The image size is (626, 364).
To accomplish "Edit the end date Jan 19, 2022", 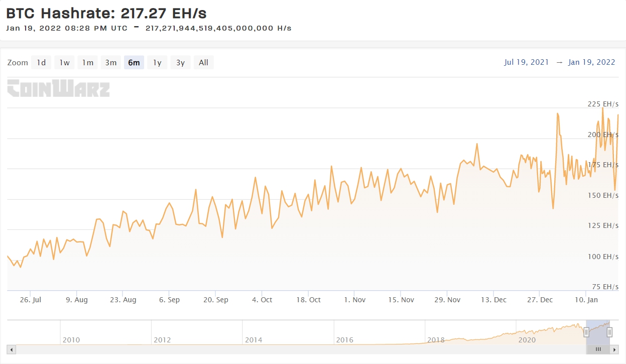I will pyautogui.click(x=591, y=62).
